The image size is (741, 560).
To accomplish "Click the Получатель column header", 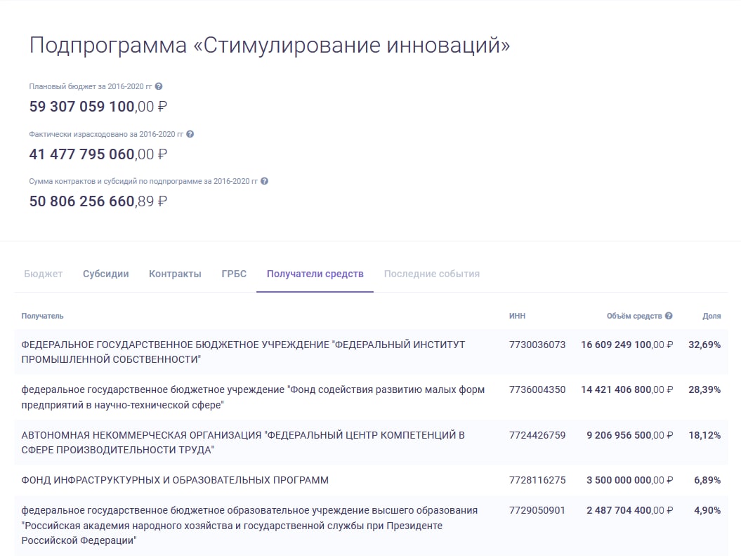I will [x=42, y=316].
